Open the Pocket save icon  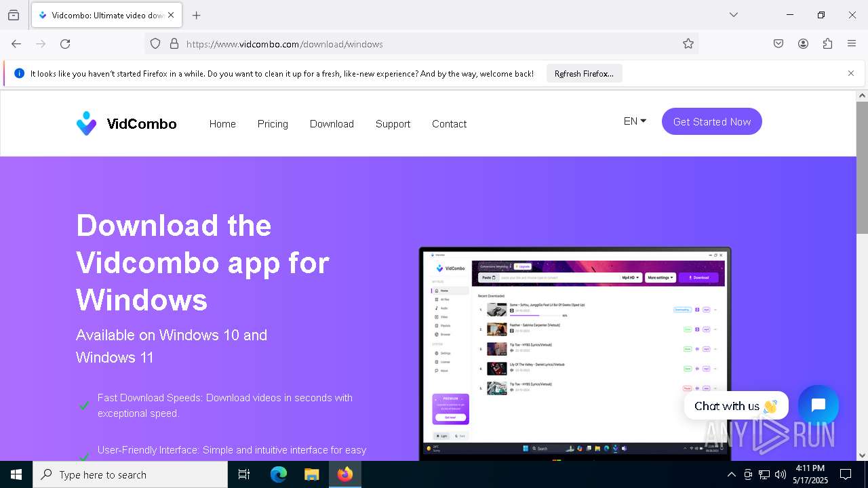click(x=778, y=44)
